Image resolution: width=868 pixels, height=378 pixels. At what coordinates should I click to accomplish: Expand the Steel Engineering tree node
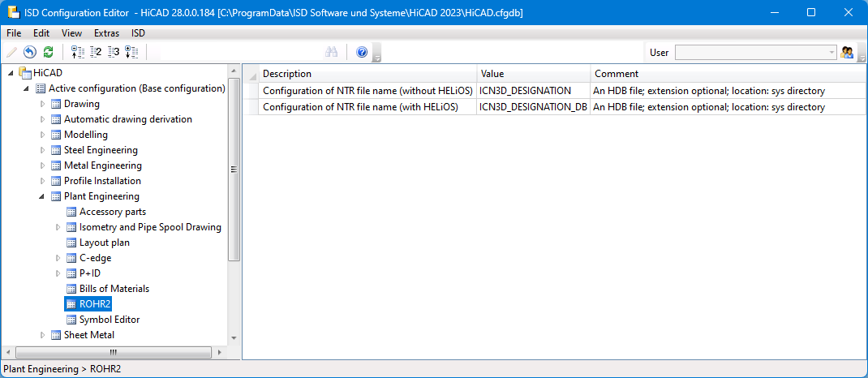[43, 150]
